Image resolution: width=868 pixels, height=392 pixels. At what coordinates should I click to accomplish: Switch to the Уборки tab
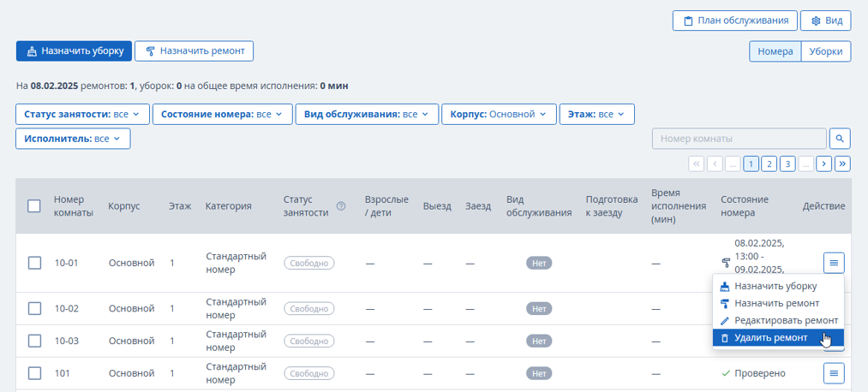(x=826, y=51)
